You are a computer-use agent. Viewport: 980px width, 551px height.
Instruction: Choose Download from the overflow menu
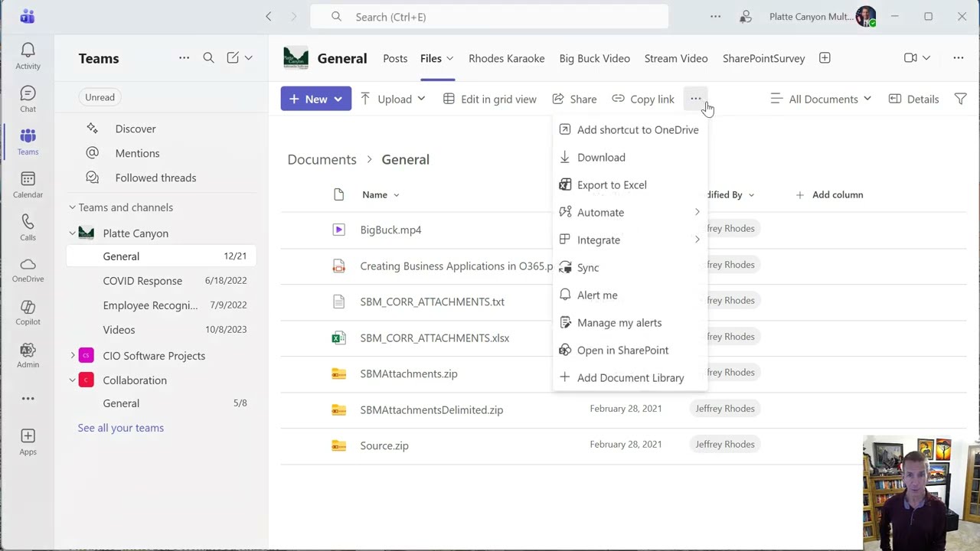(x=630, y=157)
